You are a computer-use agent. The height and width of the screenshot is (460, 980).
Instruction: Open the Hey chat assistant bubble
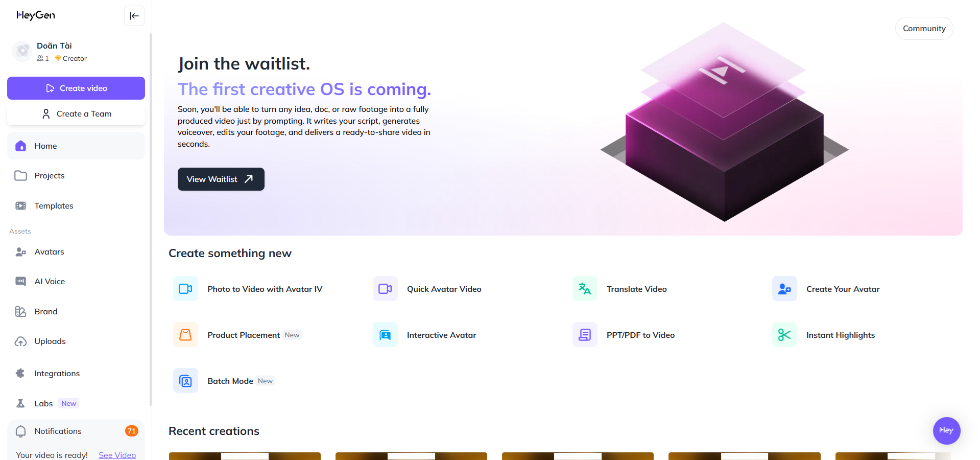coord(946,430)
